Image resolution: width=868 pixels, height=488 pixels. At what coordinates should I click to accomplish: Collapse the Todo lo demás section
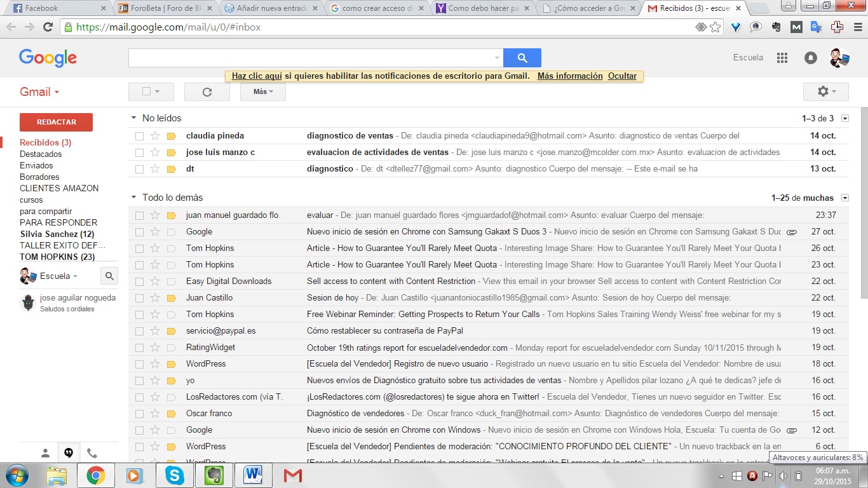133,198
